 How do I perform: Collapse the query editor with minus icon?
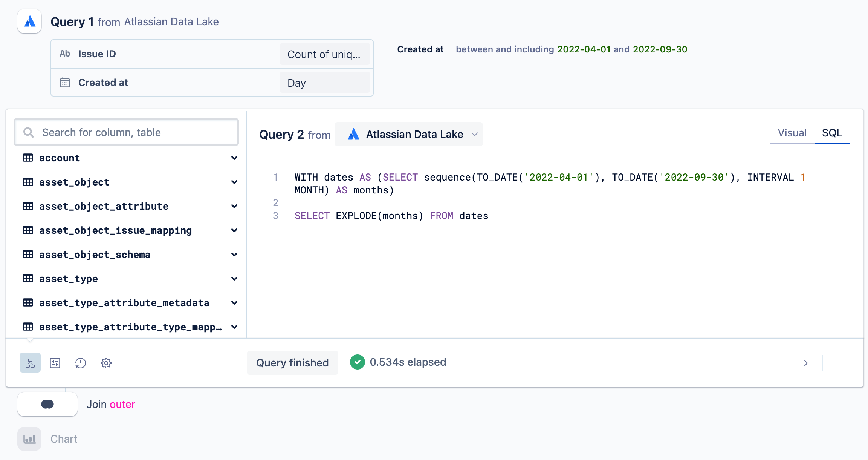[840, 363]
